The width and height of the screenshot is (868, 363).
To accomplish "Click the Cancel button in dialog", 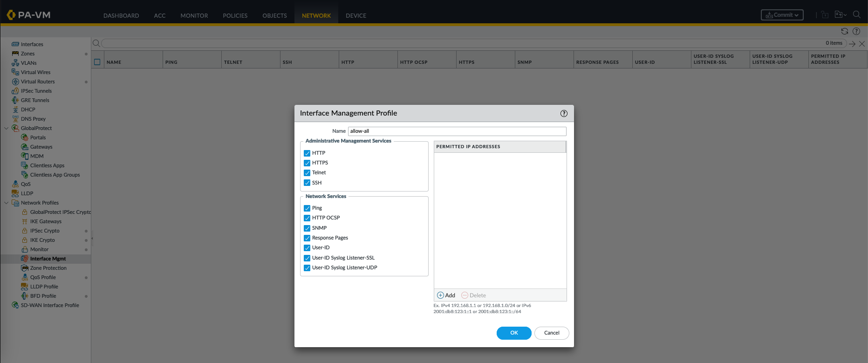I will [x=551, y=333].
